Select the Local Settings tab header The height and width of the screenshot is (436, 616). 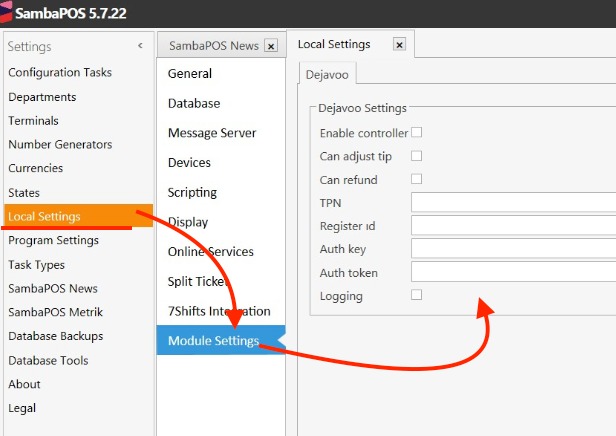click(334, 44)
